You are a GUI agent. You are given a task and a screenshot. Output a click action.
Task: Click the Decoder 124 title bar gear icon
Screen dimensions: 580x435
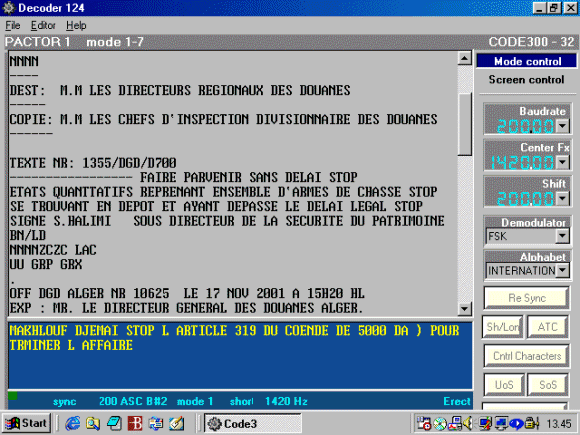click(8, 7)
